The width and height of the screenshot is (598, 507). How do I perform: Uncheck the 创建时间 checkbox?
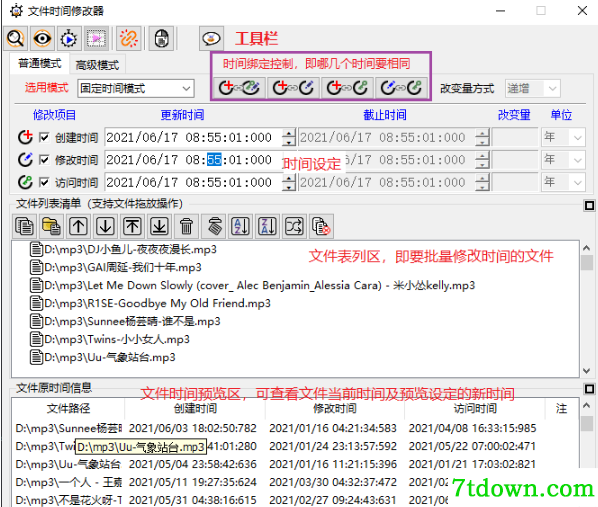44,137
